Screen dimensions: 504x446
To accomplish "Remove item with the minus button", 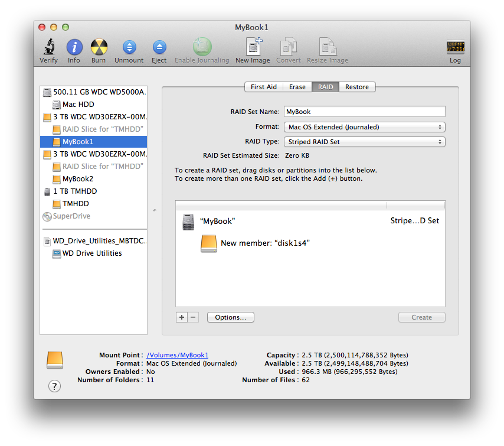I will [x=193, y=317].
